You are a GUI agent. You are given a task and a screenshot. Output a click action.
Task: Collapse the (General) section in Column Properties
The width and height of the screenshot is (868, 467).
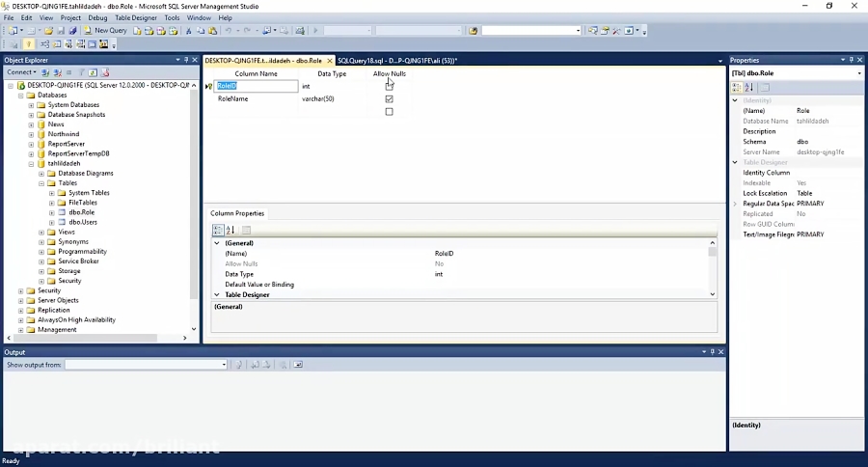[x=217, y=243]
